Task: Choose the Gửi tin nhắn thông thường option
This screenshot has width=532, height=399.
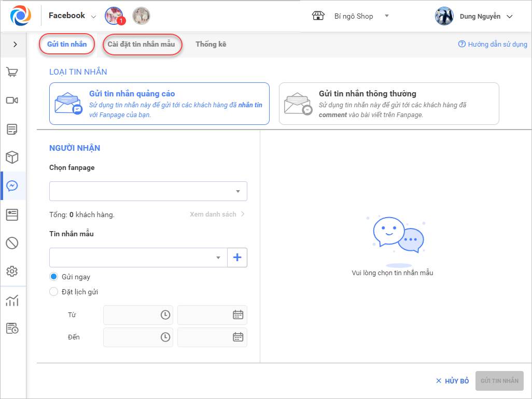Action: 389,104
